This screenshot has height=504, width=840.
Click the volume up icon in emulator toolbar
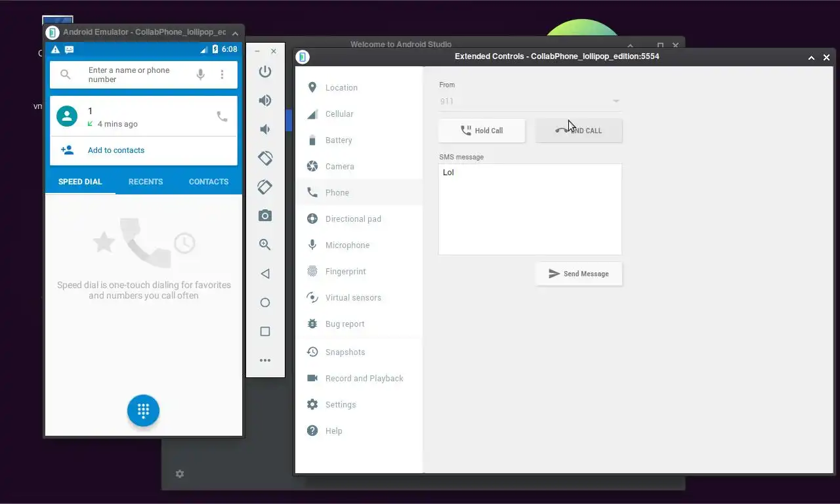(265, 100)
